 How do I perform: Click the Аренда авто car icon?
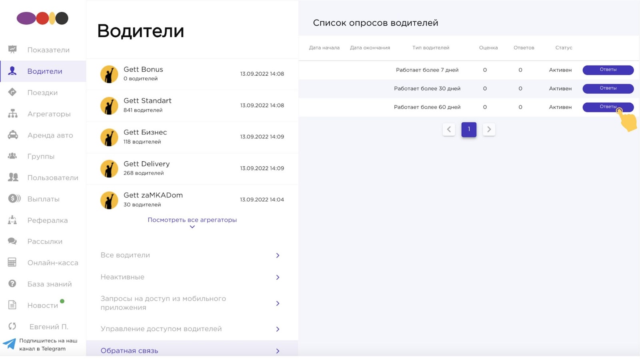point(13,135)
